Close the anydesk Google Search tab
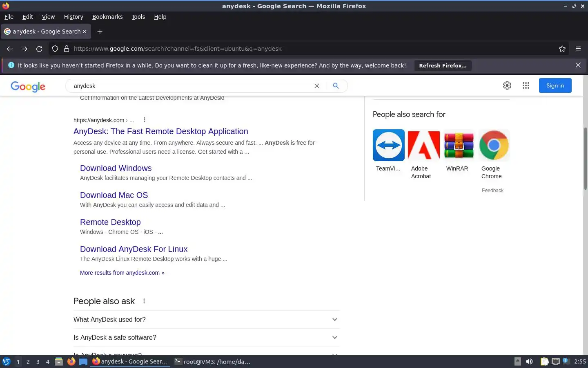The width and height of the screenshot is (588, 368). [x=85, y=31]
